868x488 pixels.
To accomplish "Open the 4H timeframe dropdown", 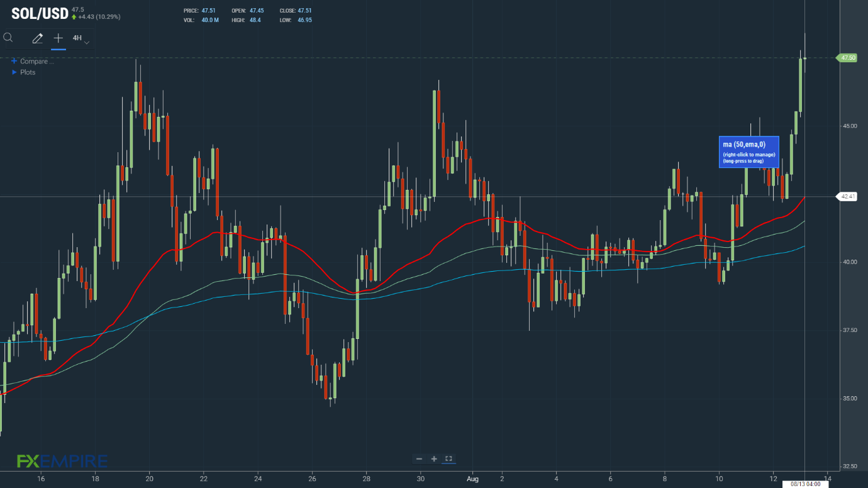I will (x=81, y=39).
